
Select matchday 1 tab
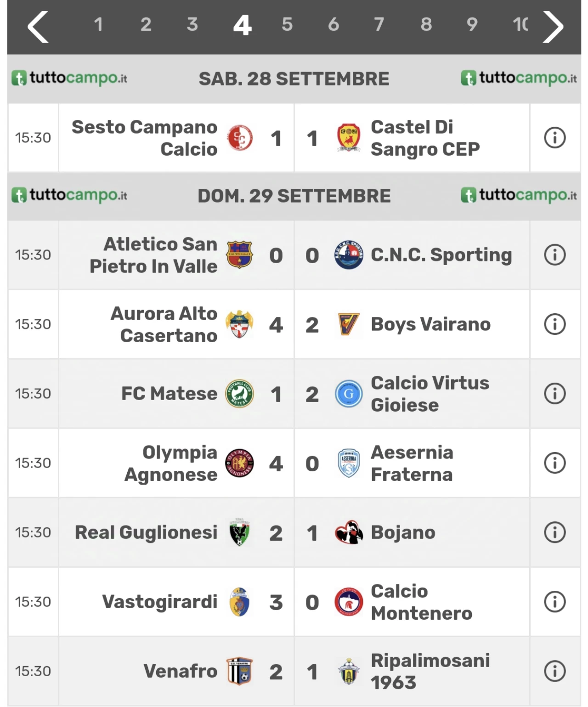(x=98, y=24)
